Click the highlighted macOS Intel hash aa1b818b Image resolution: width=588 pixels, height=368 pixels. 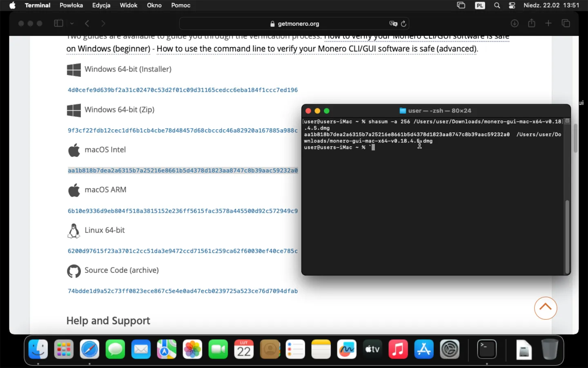click(x=183, y=171)
